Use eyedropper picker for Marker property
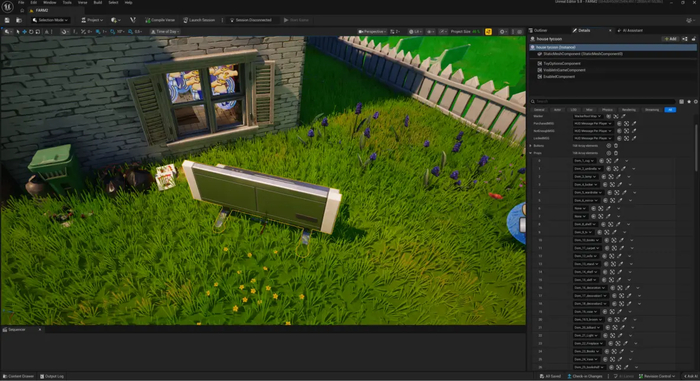Viewport: 700px width, 381px height. point(623,116)
